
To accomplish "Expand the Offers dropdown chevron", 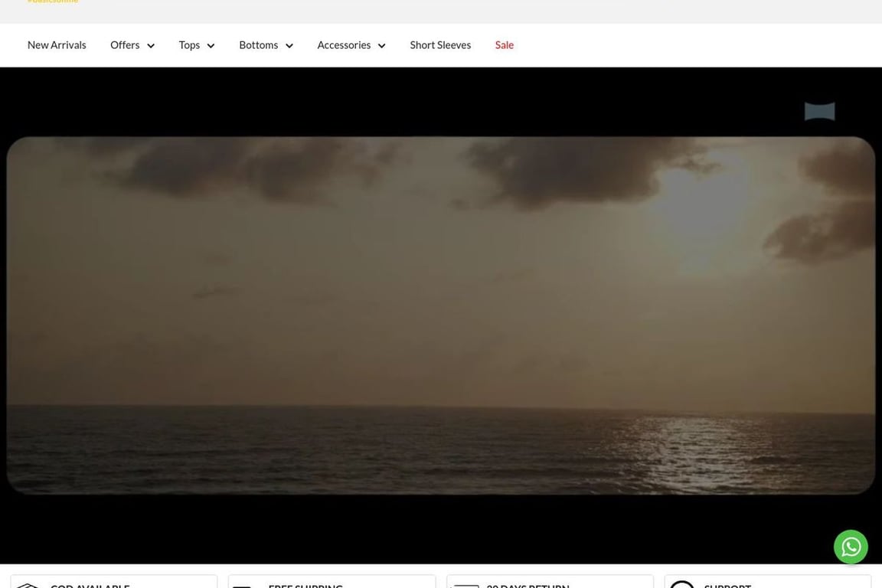I will [x=151, y=46].
